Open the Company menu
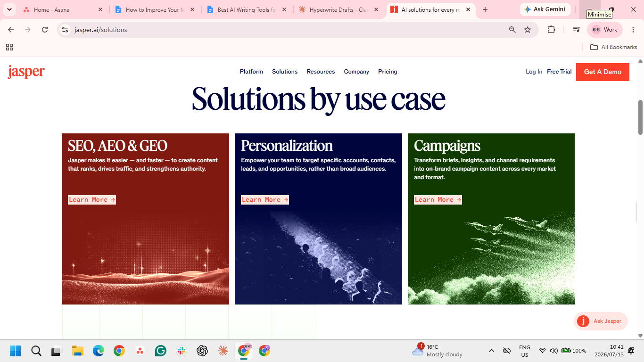The height and width of the screenshot is (362, 644). [x=356, y=72]
